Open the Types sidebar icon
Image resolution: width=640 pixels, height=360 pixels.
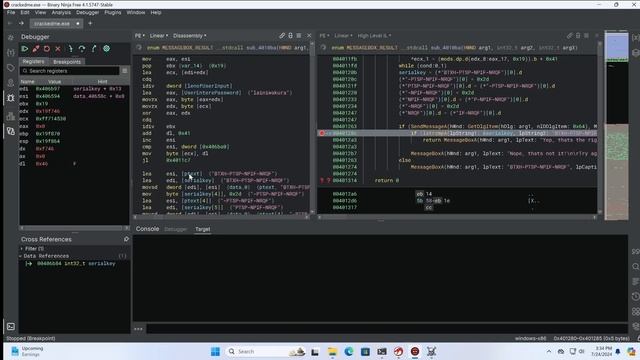click(x=11, y=52)
